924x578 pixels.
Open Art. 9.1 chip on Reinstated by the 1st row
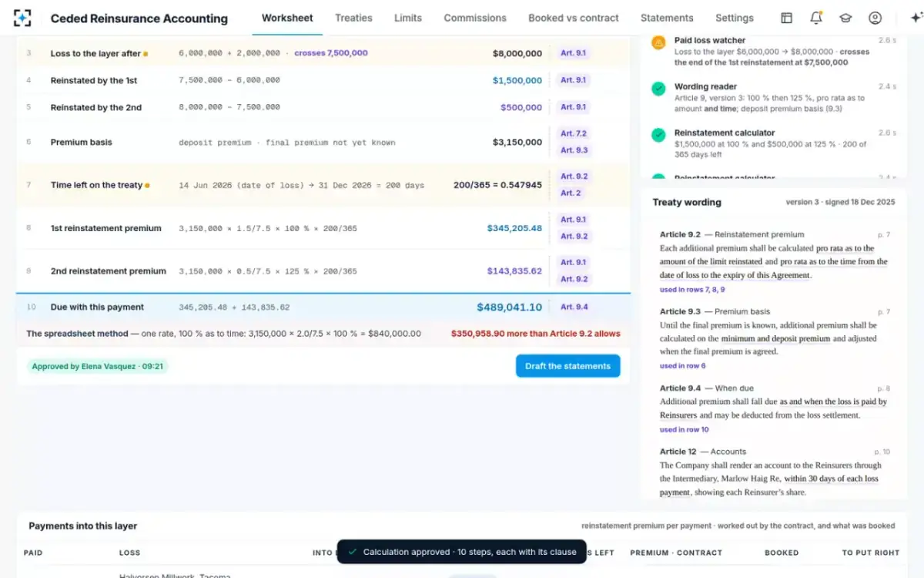pyautogui.click(x=573, y=80)
